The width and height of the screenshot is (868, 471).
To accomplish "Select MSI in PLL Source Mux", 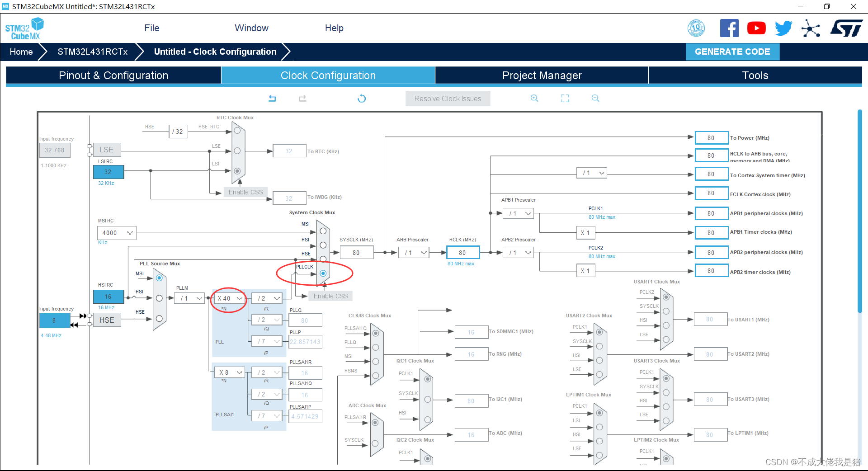I will (159, 278).
